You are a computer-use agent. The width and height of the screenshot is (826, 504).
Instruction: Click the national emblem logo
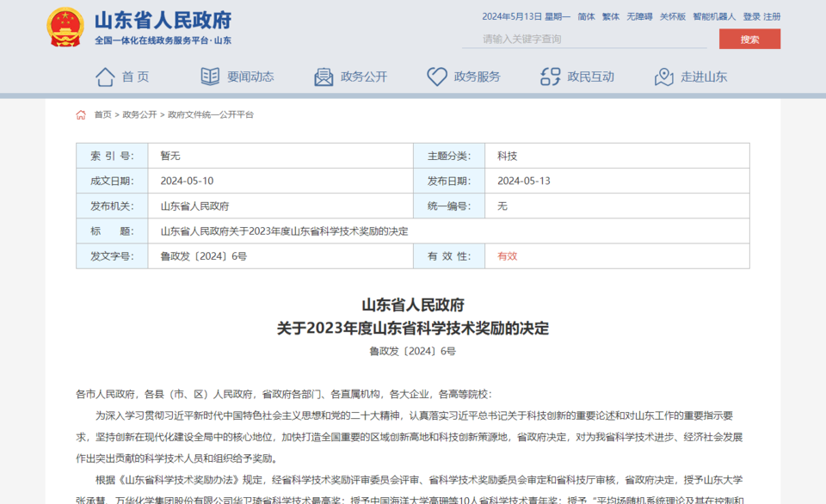(x=65, y=27)
